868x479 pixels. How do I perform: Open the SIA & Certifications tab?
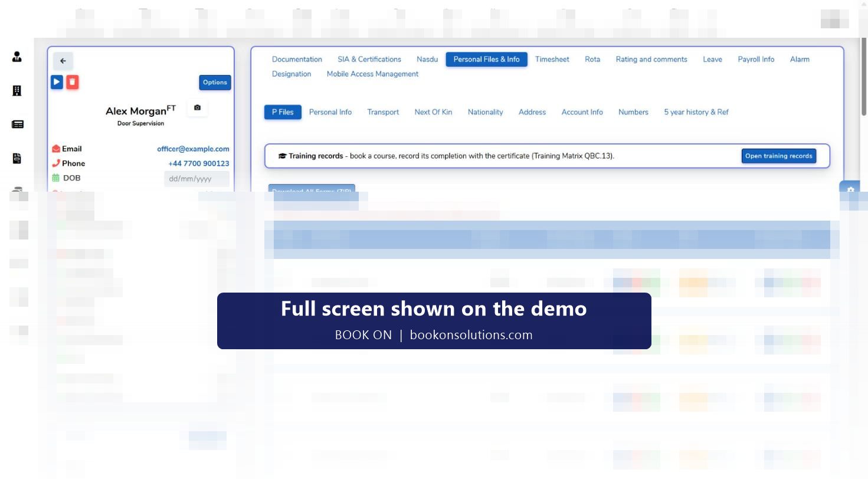pyautogui.click(x=369, y=59)
